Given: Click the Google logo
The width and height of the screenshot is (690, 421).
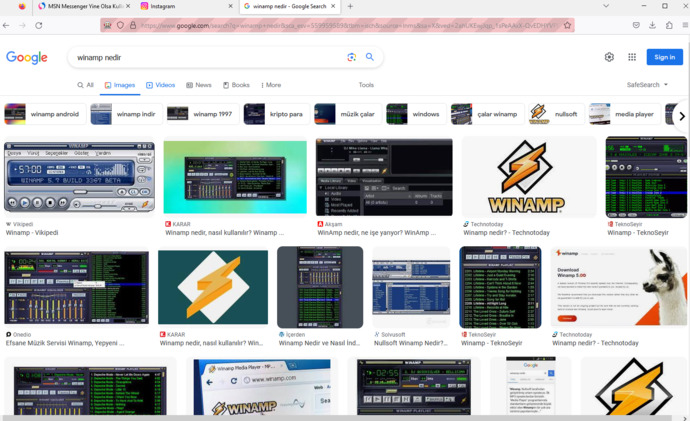Looking at the screenshot, I should [x=27, y=57].
